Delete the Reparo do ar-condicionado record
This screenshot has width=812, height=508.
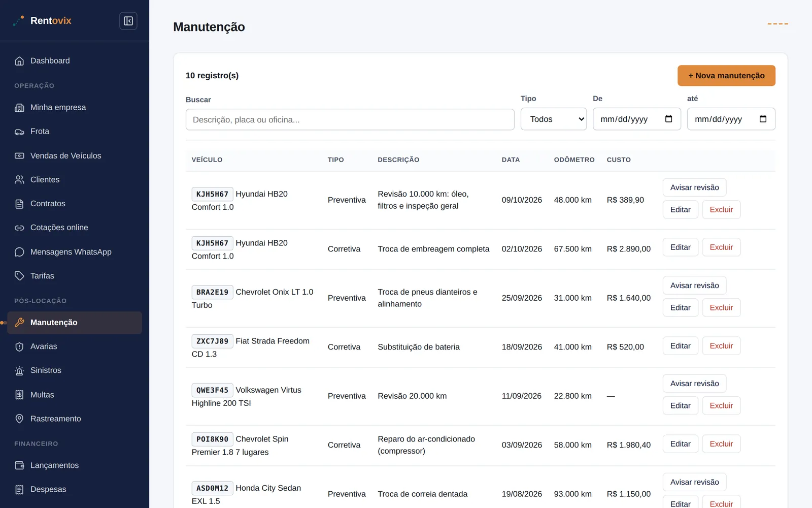(x=721, y=444)
